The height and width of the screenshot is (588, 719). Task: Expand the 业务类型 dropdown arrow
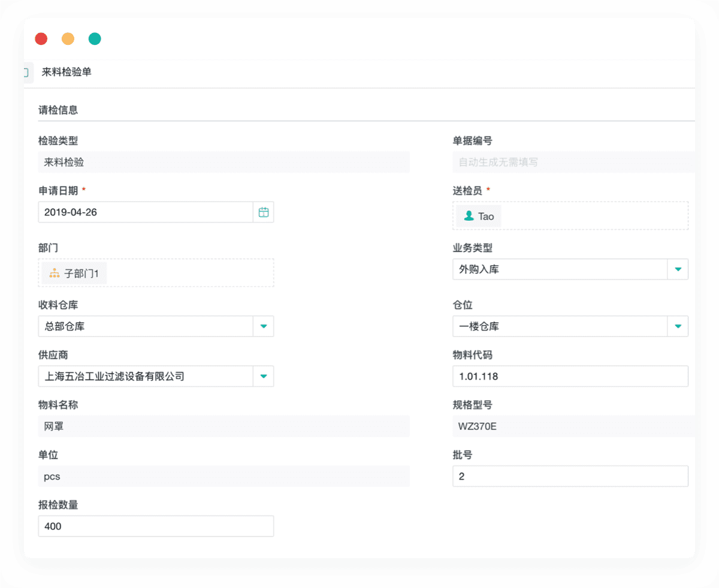pyautogui.click(x=678, y=269)
